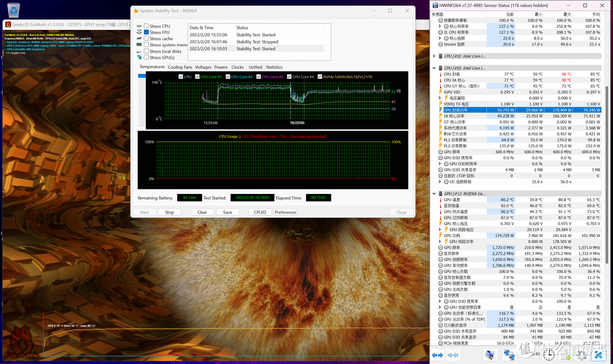Open the magnifier sensor search icon in HWiNFO
The image size is (613, 364).
[489, 354]
